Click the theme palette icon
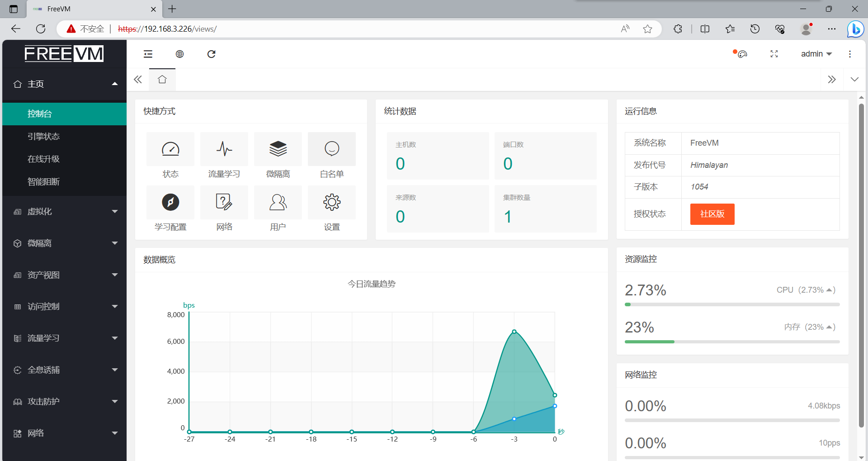Viewport: 868px width, 461px height. [x=742, y=54]
